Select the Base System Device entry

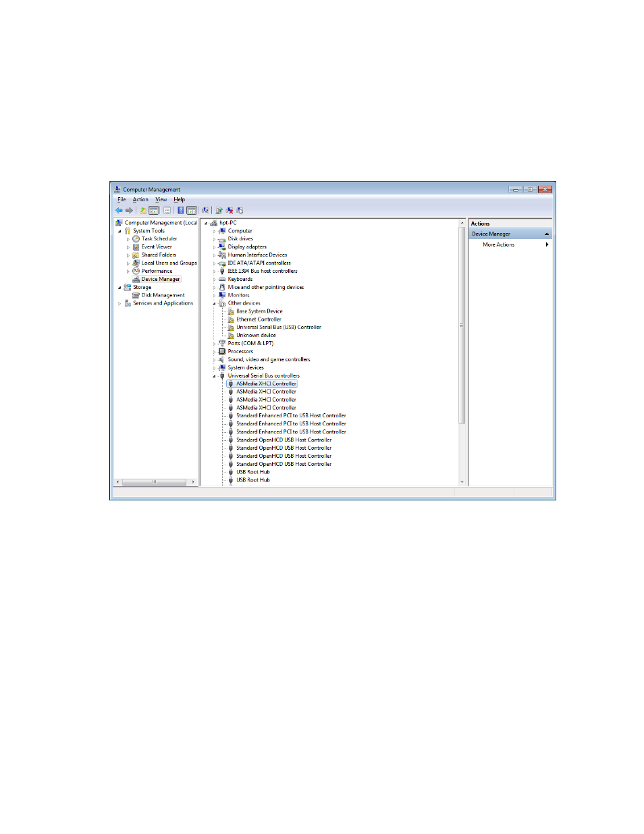point(259,311)
